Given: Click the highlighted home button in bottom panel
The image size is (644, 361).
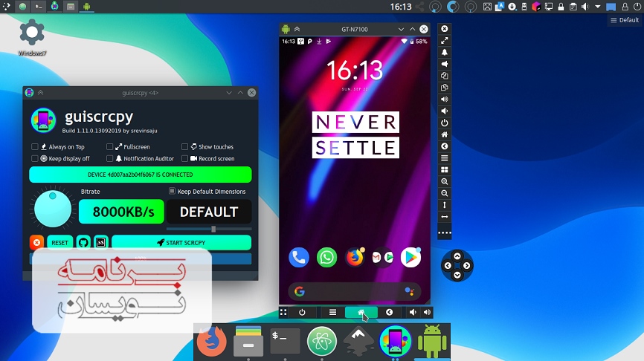Looking at the screenshot, I should tap(361, 312).
